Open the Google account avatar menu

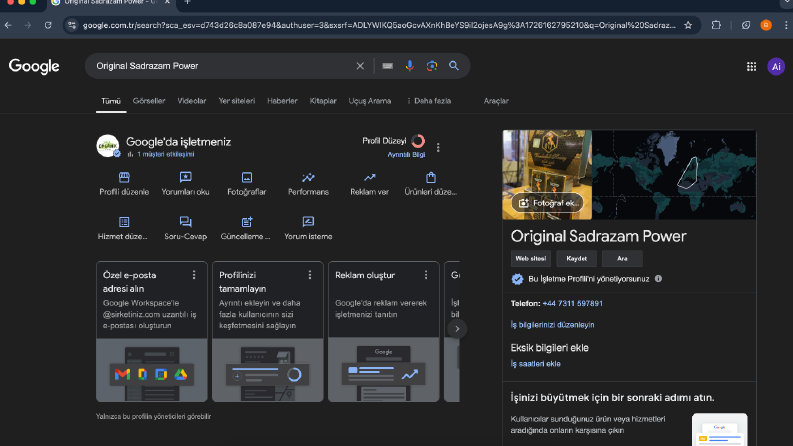pyautogui.click(x=776, y=66)
